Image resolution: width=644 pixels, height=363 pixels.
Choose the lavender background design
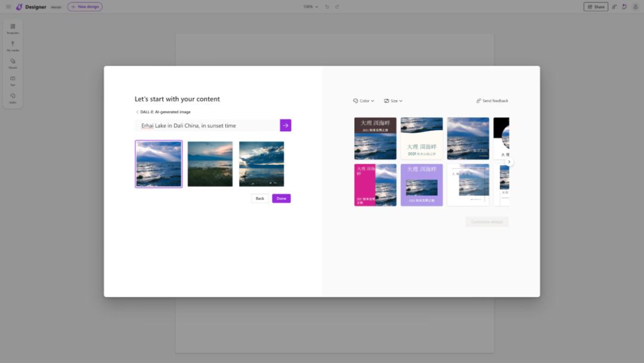click(422, 185)
